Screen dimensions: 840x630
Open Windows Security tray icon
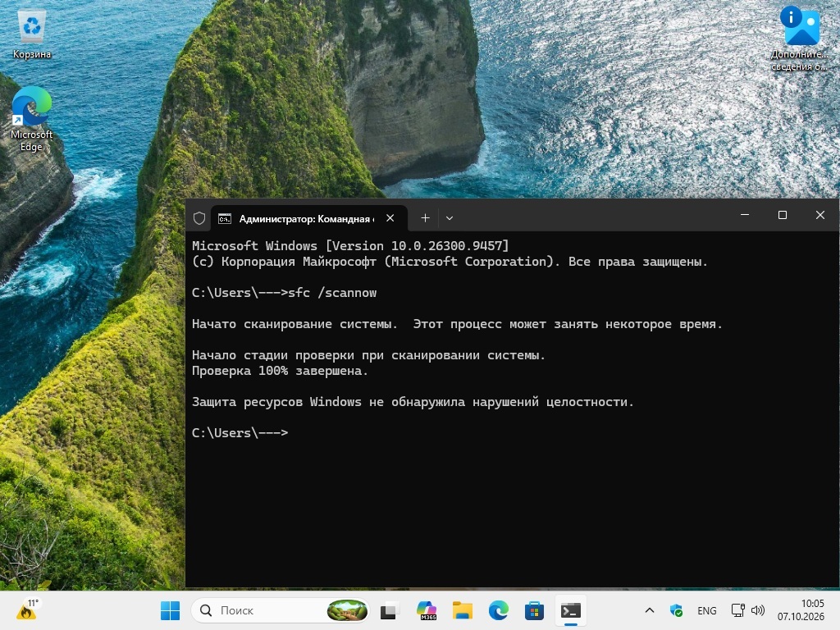click(x=676, y=610)
